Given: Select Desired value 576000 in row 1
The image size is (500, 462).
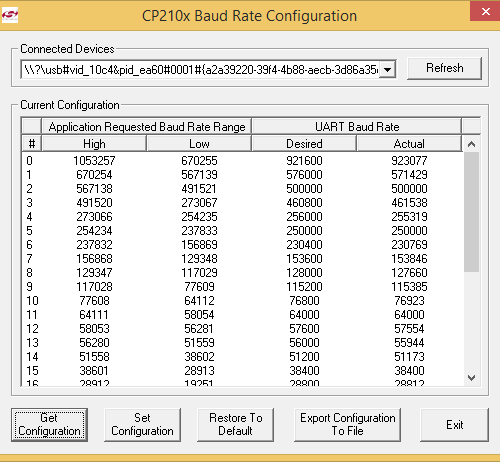Looking at the screenshot, I should click(304, 175).
